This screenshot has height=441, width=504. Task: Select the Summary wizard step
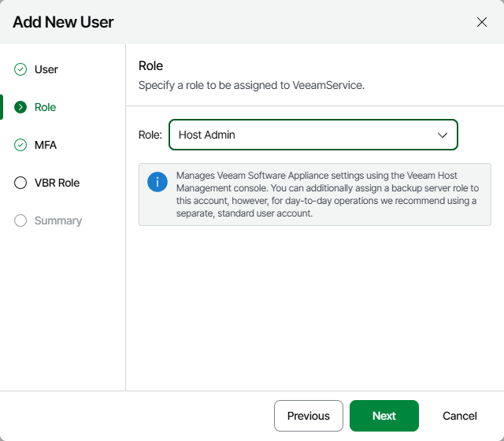coord(58,220)
